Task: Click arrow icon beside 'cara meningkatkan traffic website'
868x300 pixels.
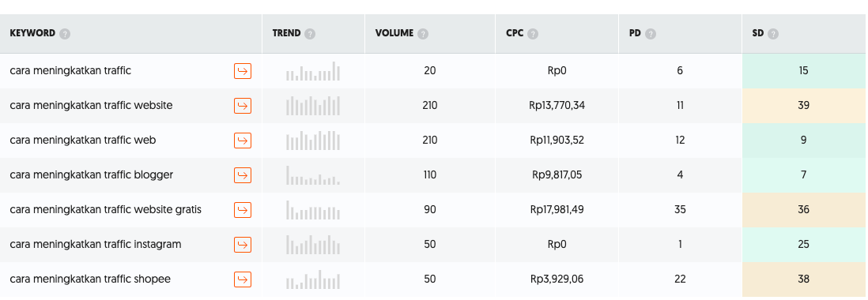Action: click(x=243, y=106)
